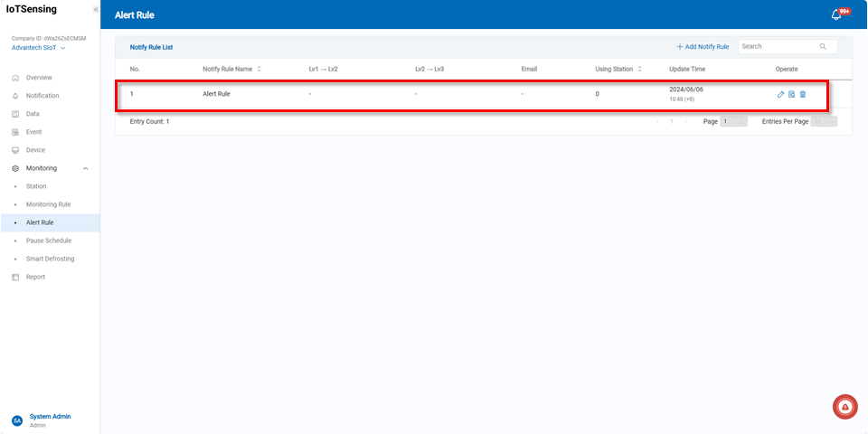868x434 pixels.
Task: Click the SA user avatar
Action: (x=16, y=420)
